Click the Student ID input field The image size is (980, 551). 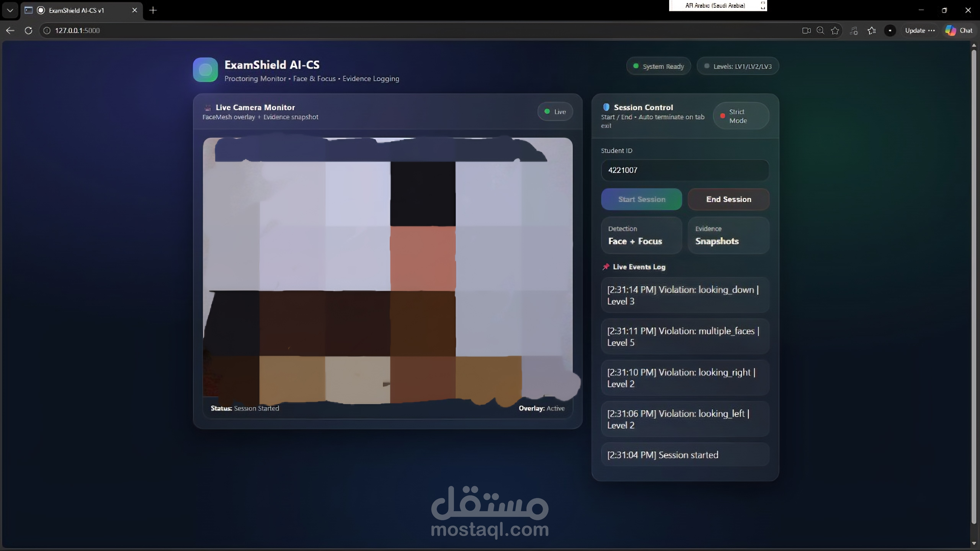point(685,170)
